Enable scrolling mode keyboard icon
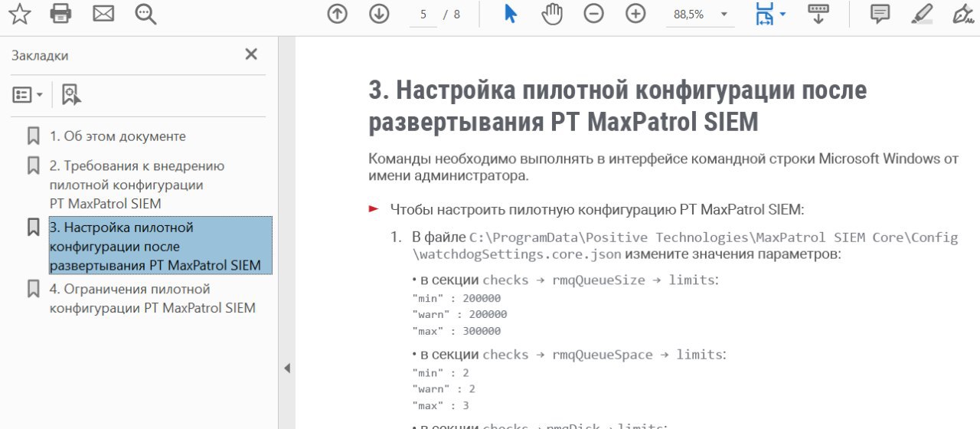 pos(819,14)
